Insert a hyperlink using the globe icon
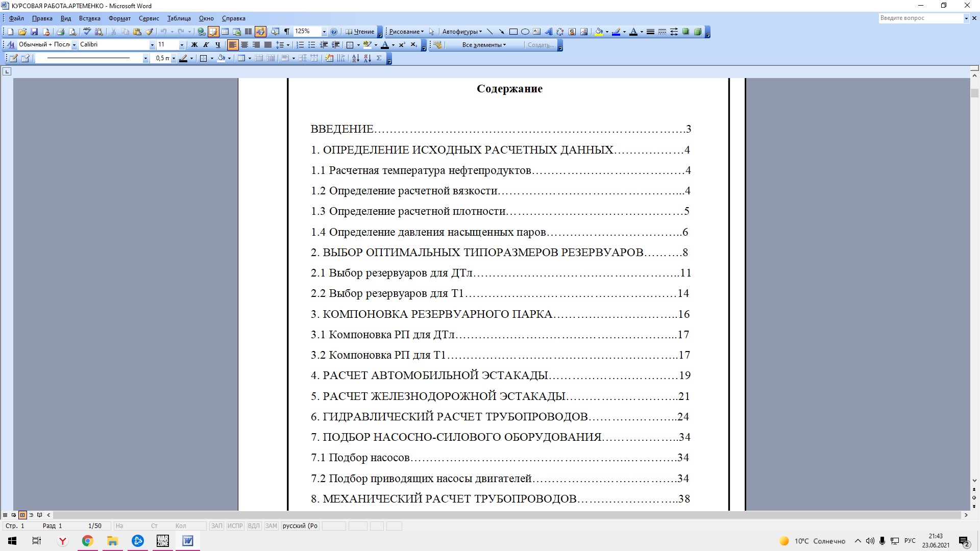Image resolution: width=980 pixels, height=551 pixels. [x=201, y=32]
